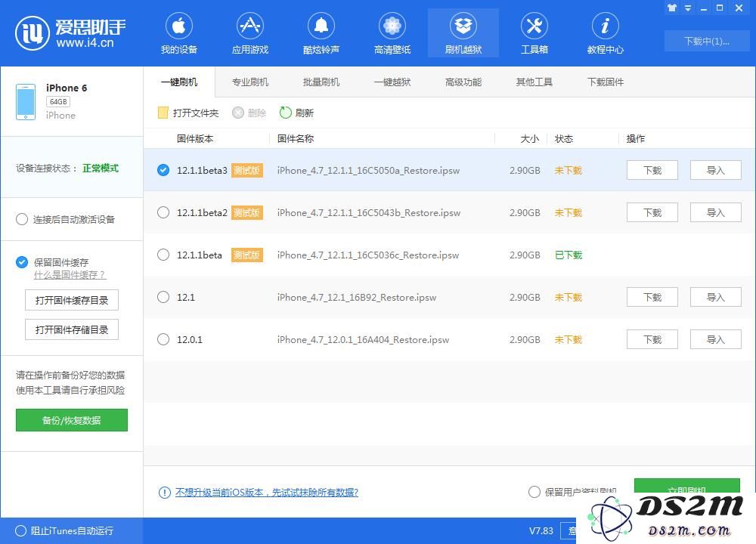Download the 12.1 firmware
The image size is (756, 544).
(x=652, y=297)
